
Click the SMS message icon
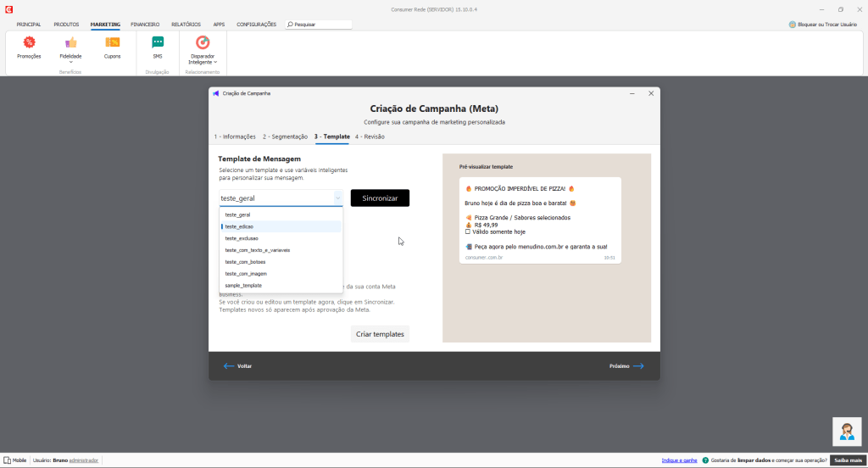coord(158,42)
